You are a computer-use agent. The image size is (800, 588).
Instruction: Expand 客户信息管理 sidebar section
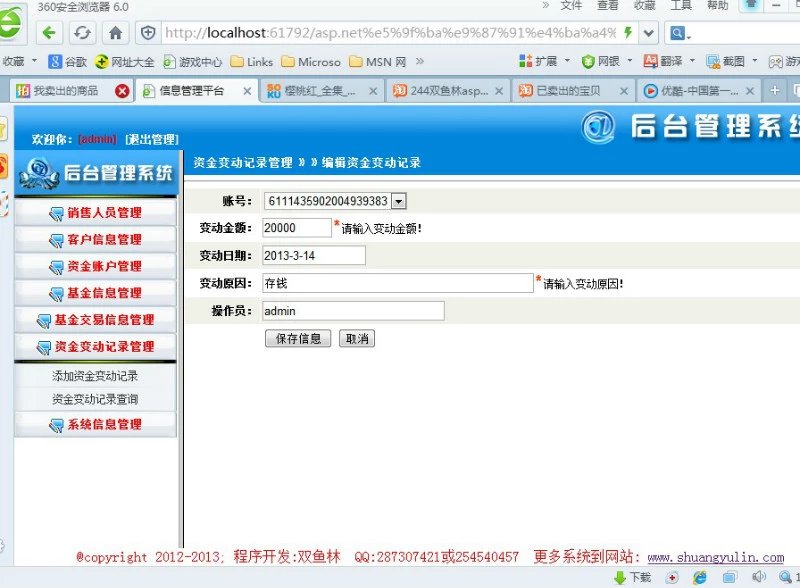95,239
